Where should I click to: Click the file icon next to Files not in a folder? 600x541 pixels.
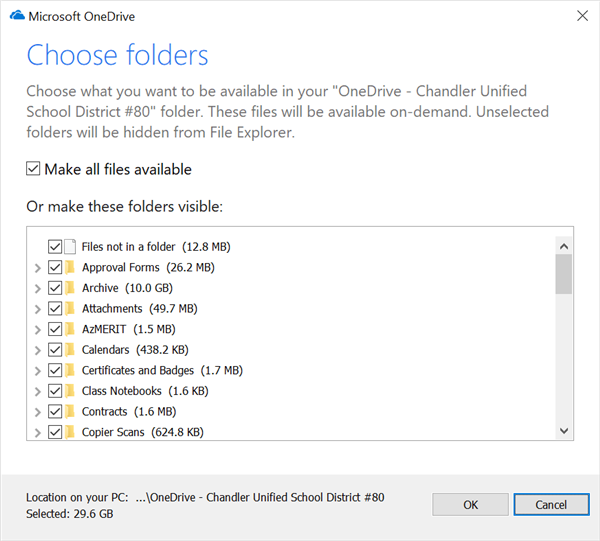[70, 247]
